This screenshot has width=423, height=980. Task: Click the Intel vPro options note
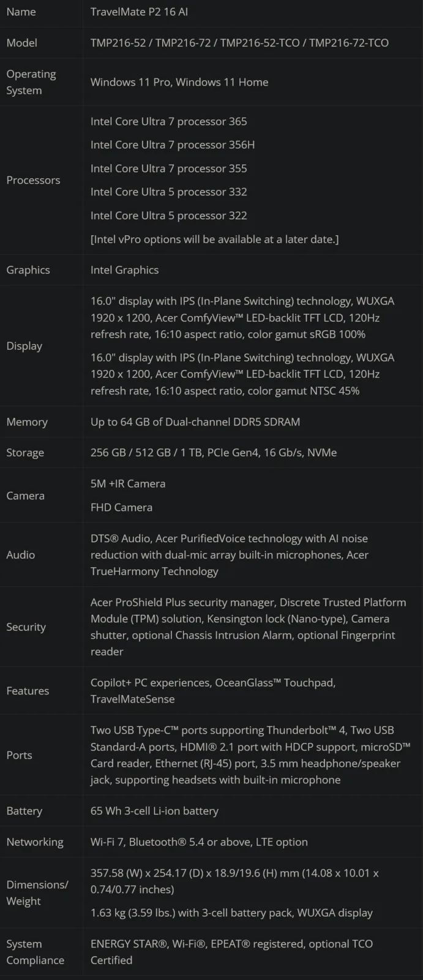pyautogui.click(x=214, y=239)
